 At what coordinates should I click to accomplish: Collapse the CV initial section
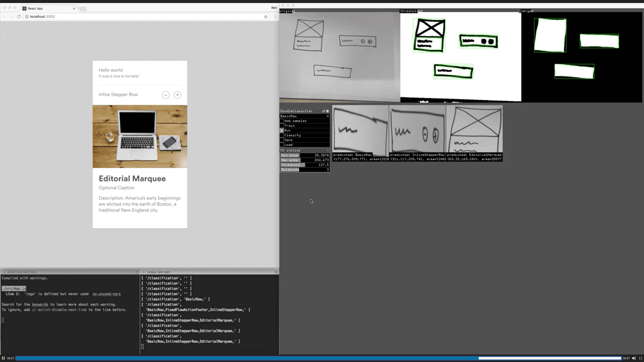point(328,150)
